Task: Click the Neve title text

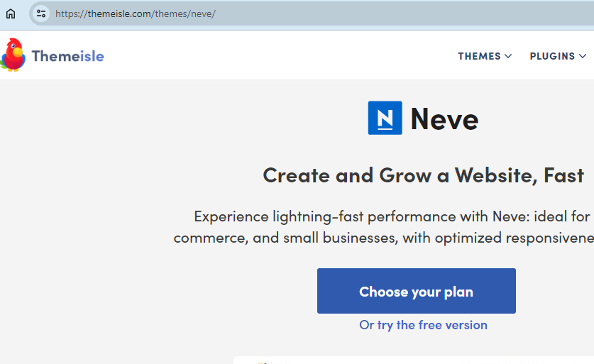Action: [444, 118]
